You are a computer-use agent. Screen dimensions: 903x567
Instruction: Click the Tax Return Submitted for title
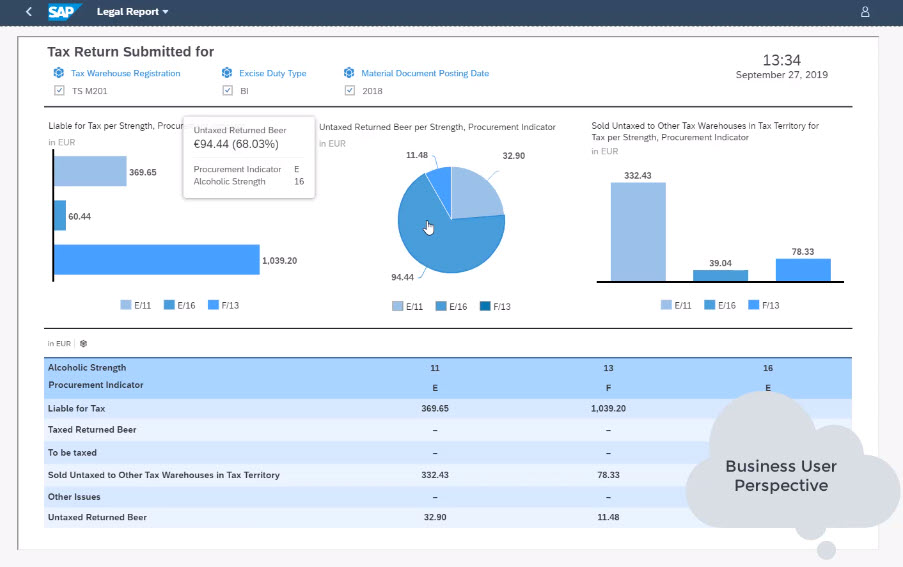131,52
